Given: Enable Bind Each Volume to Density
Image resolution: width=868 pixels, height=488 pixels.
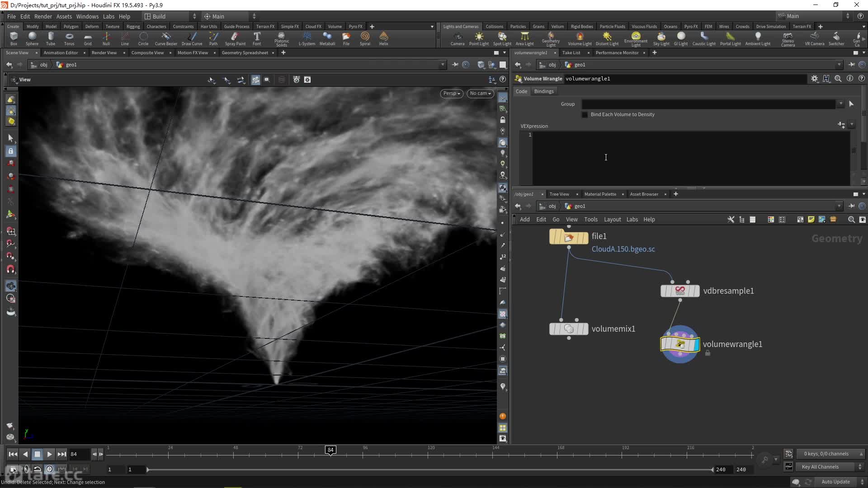Looking at the screenshot, I should point(585,114).
